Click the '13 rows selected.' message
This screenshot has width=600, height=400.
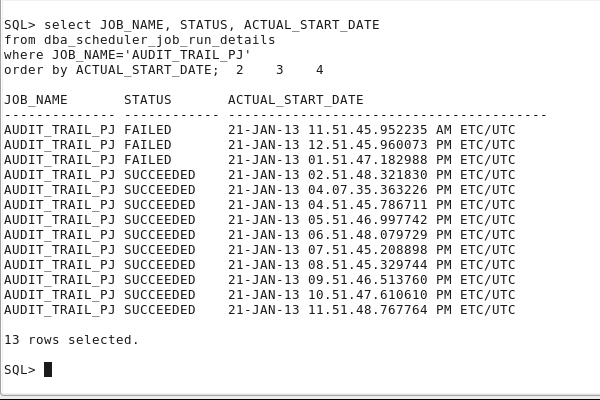[72, 340]
